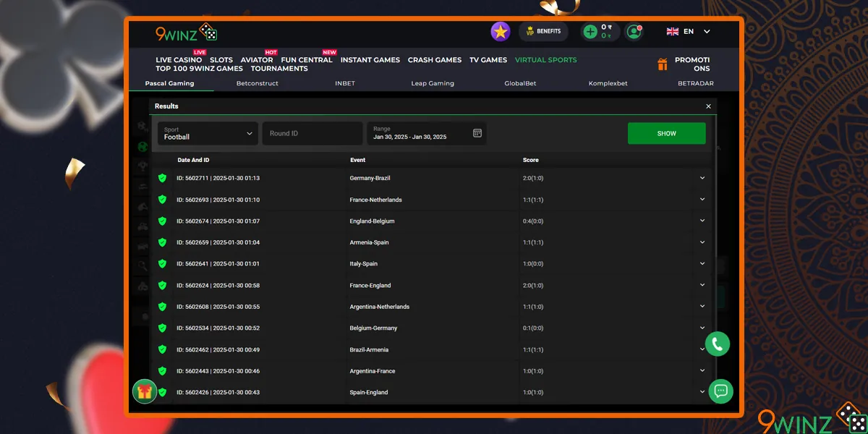Image resolution: width=868 pixels, height=434 pixels.
Task: Click shield icon for France-England row
Action: pyautogui.click(x=162, y=285)
